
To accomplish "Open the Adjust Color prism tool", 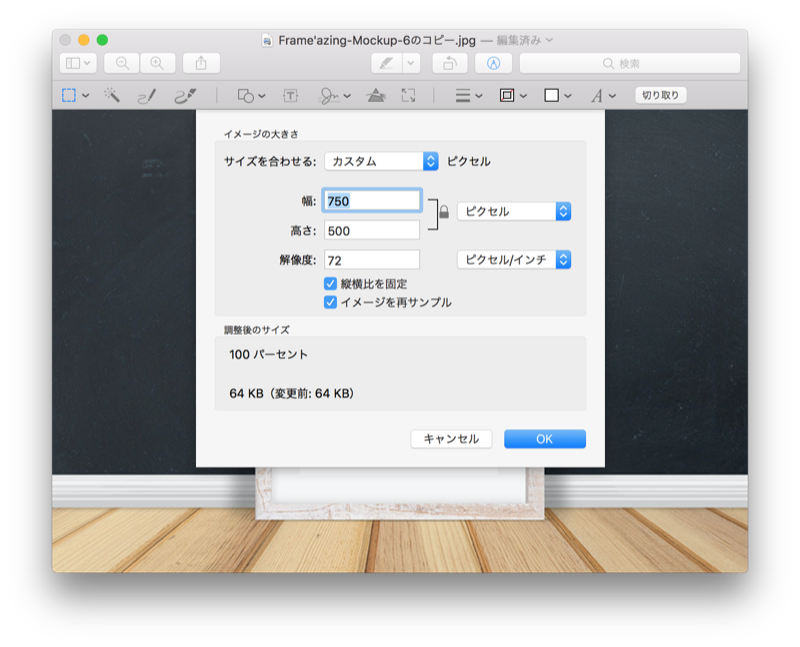I will point(376,95).
